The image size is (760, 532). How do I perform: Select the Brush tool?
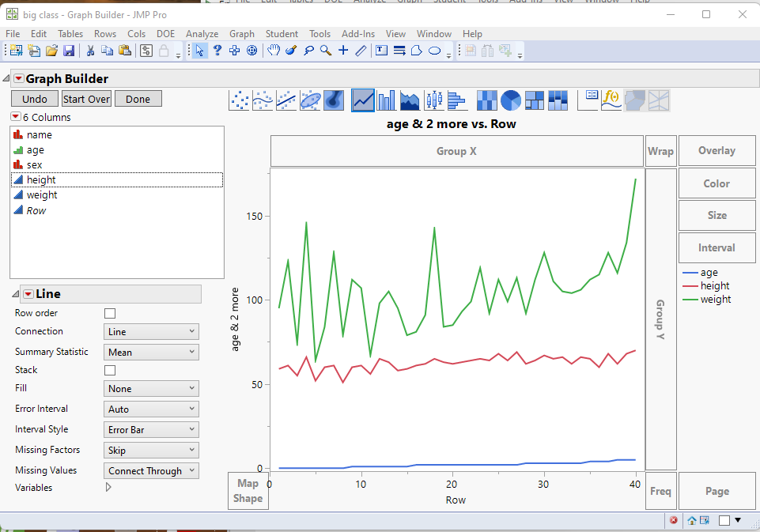pos(291,51)
